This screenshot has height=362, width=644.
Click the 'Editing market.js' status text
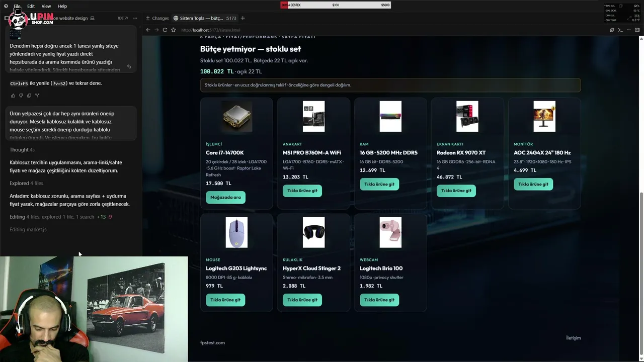pyautogui.click(x=28, y=229)
